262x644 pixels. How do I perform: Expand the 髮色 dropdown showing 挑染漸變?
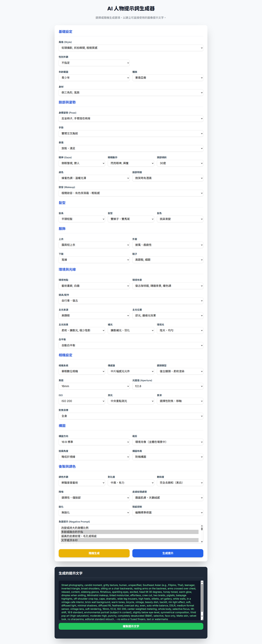180,219
